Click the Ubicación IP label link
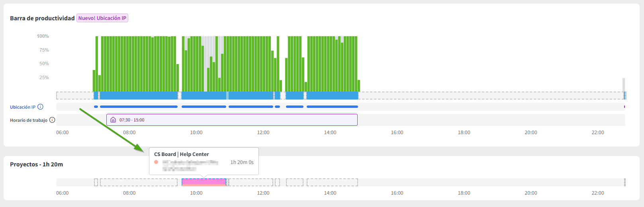The image size is (644, 207). pyautogui.click(x=23, y=107)
